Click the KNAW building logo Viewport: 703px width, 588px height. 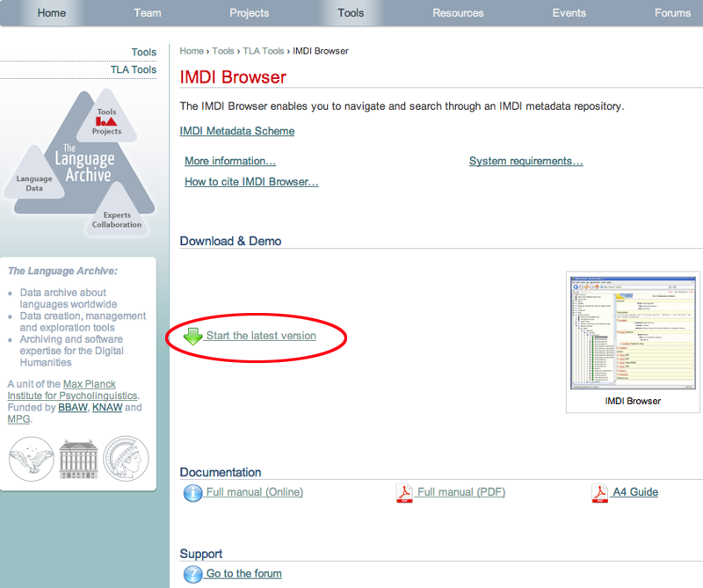(78, 459)
